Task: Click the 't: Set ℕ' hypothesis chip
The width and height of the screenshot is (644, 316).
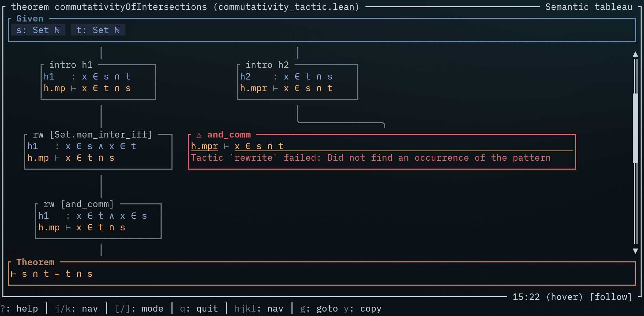Action: point(98,30)
